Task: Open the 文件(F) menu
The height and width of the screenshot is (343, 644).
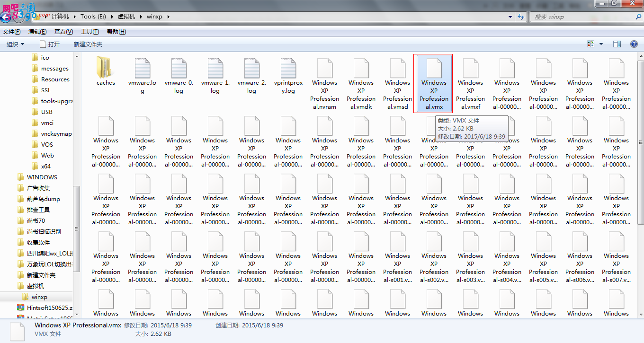Action: click(12, 32)
